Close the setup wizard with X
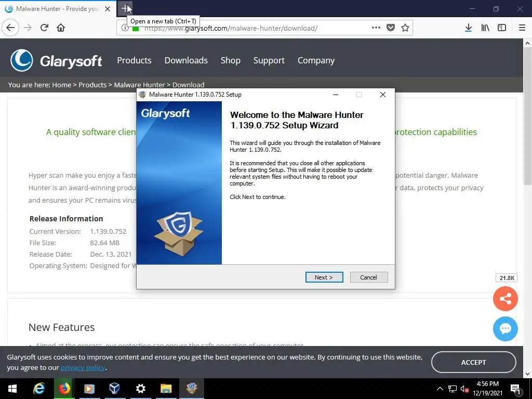The width and height of the screenshot is (532, 399). tap(383, 95)
